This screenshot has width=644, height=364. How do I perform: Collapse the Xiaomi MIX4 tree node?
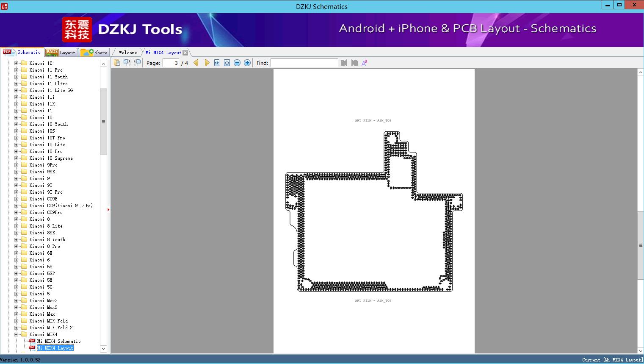16,334
